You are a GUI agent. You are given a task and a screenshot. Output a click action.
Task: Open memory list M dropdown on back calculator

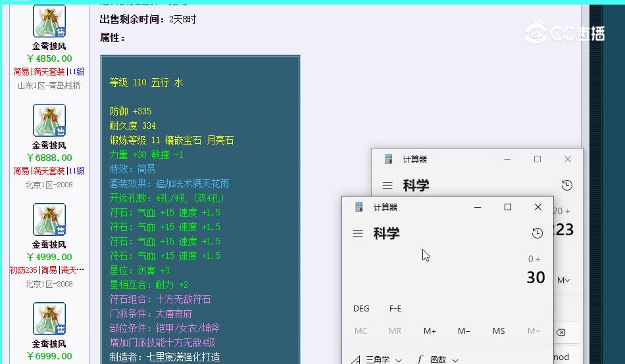pos(563,281)
